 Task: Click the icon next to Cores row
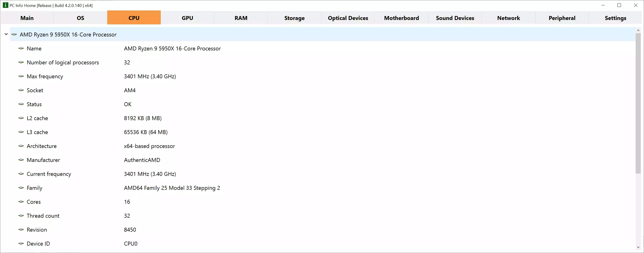pos(21,202)
